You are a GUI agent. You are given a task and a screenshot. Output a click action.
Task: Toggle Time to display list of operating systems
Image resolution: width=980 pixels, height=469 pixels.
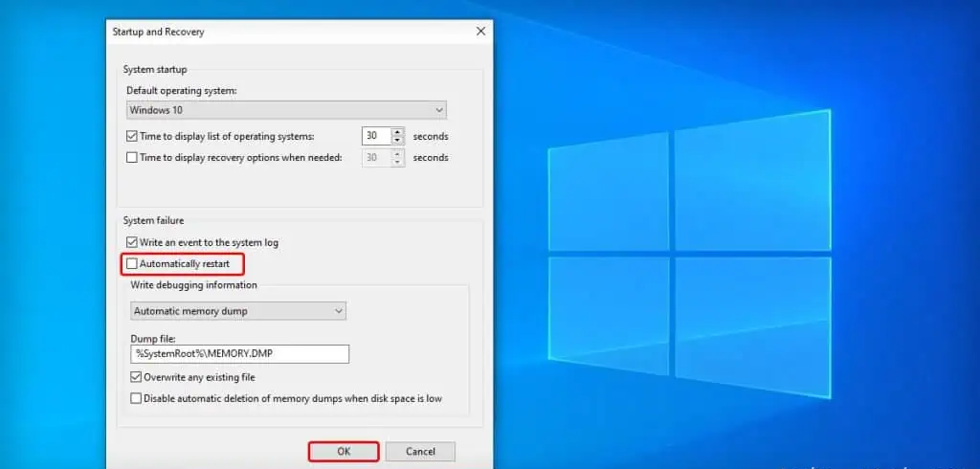coord(133,137)
